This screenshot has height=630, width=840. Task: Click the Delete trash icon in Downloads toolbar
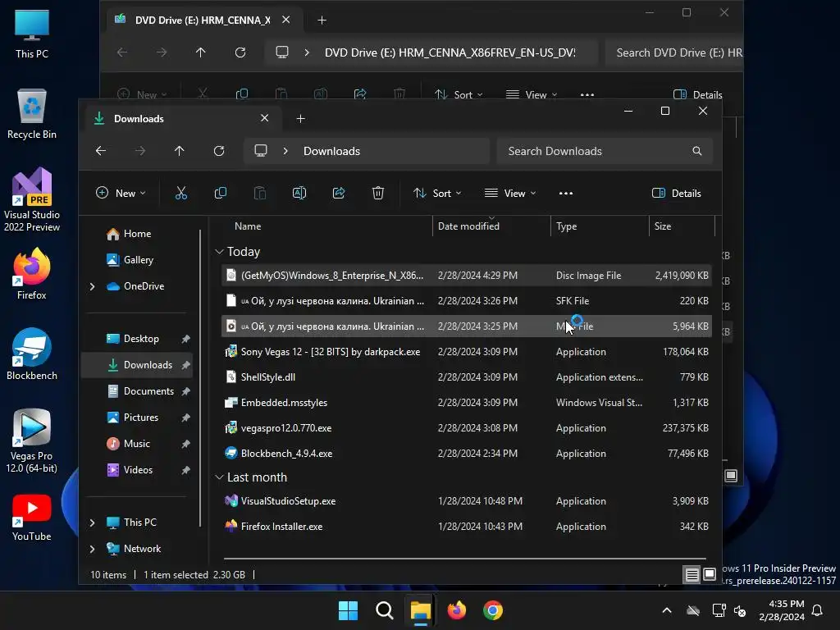click(x=378, y=194)
